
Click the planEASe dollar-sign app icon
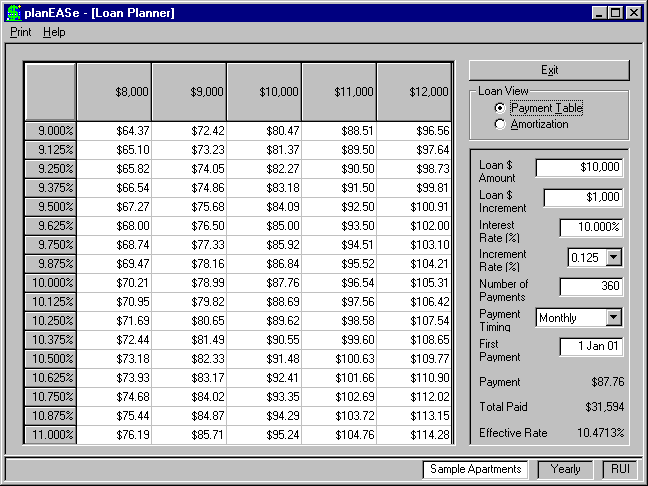pyautogui.click(x=14, y=13)
